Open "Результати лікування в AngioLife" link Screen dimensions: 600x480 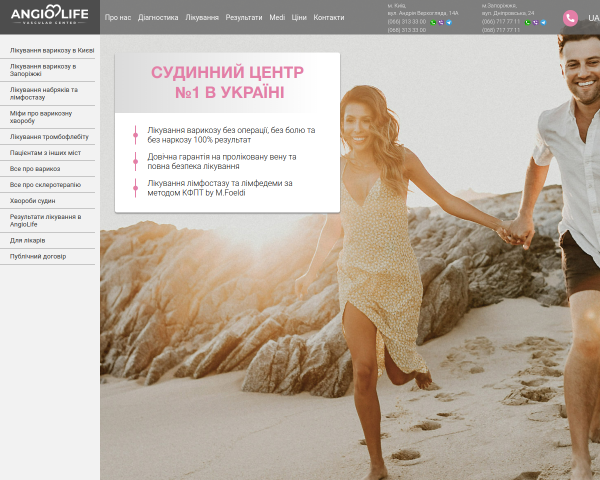[45, 220]
